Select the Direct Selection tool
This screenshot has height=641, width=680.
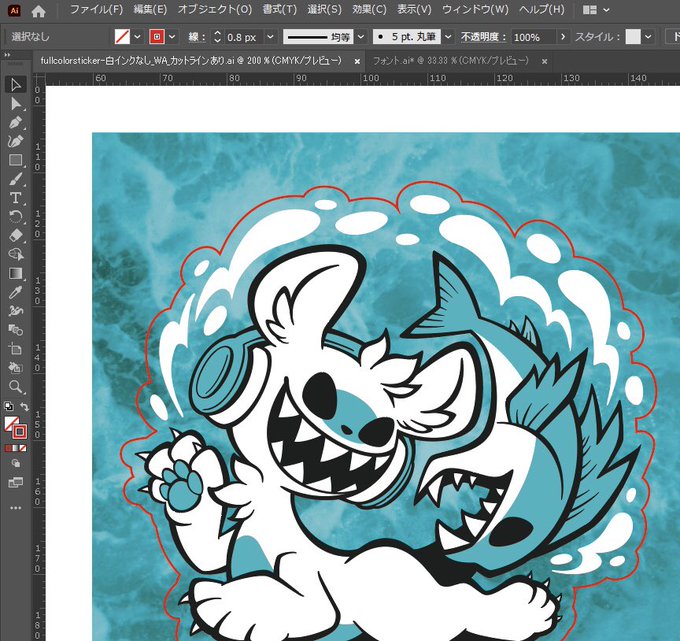[16, 104]
